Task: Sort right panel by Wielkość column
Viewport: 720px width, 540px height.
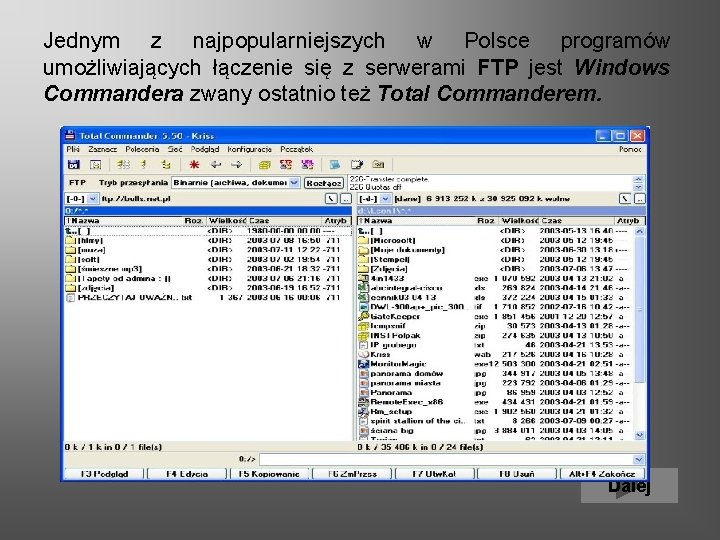Action: point(519,221)
